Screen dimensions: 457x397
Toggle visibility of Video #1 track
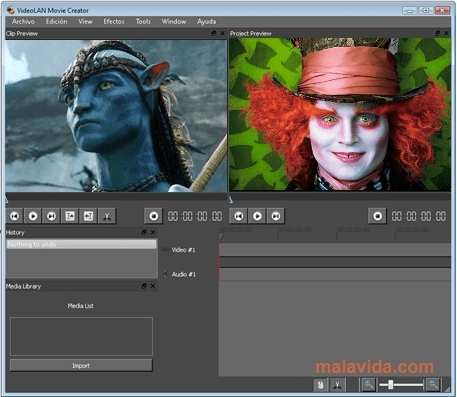[165, 250]
